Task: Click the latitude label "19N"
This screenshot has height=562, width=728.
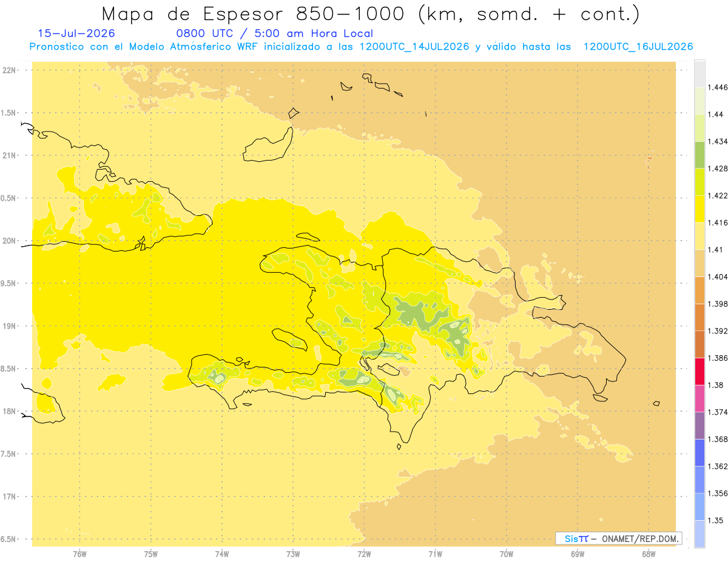Action: pyautogui.click(x=9, y=326)
